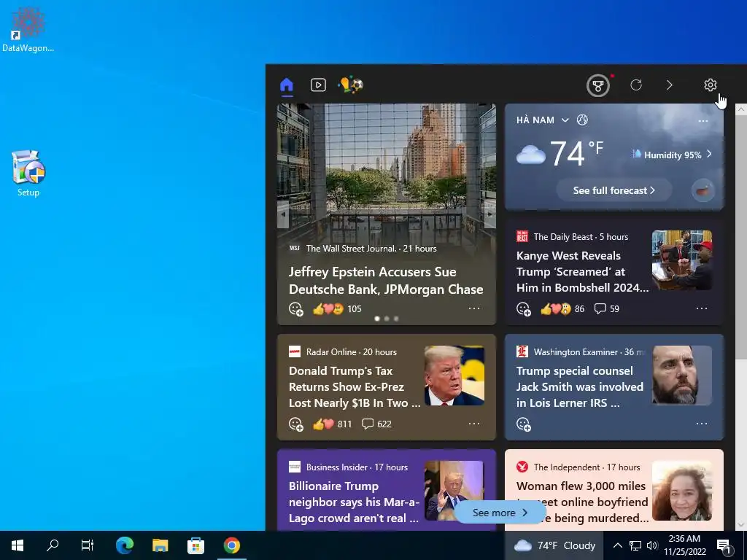This screenshot has height=560, width=747.
Task: Click The Daily Beast source label
Action: coord(563,237)
